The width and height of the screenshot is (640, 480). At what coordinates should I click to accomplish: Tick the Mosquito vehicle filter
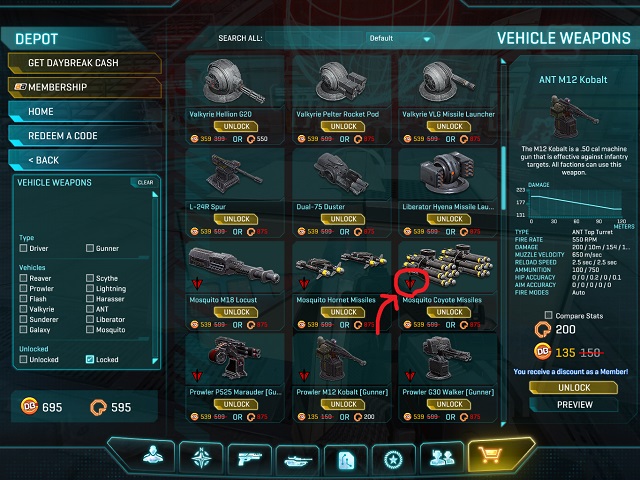[x=90, y=329]
